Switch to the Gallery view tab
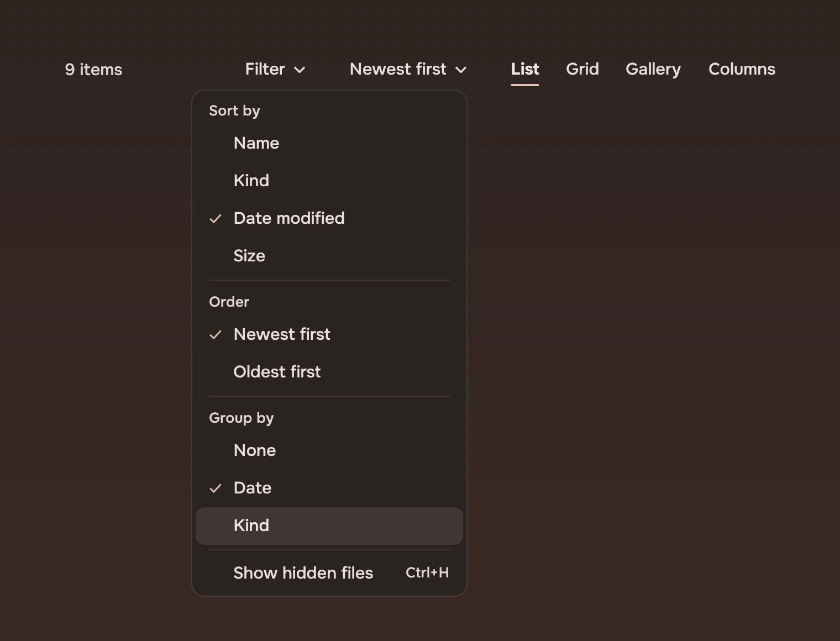 pos(653,69)
